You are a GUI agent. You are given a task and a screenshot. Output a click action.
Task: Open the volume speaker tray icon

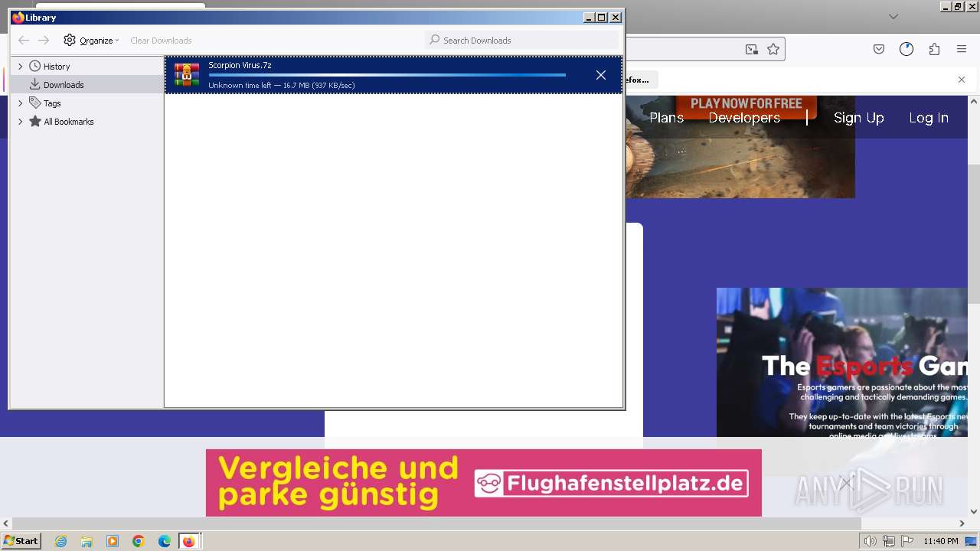[871, 541]
